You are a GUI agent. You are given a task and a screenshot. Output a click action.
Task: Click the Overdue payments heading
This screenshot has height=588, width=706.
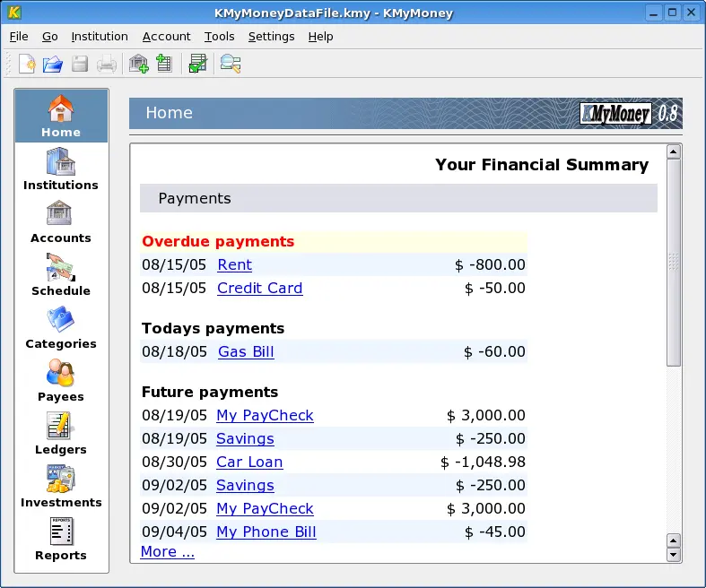tap(218, 242)
